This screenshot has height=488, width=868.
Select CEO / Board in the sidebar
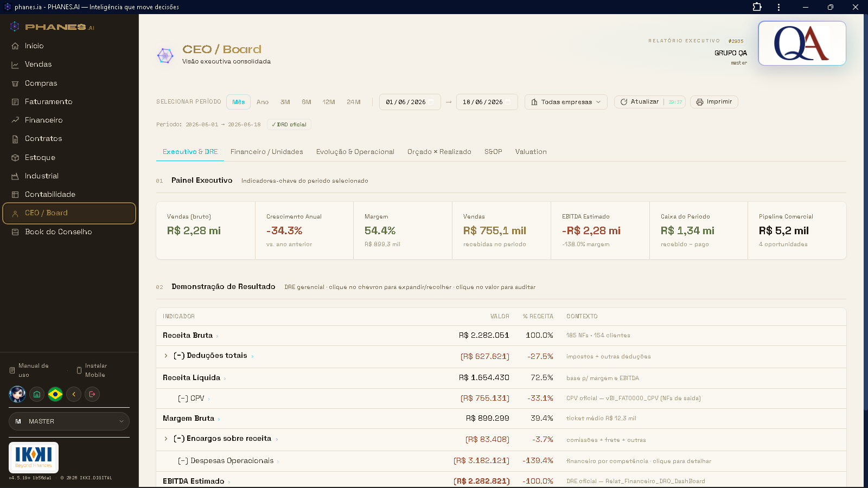click(69, 213)
